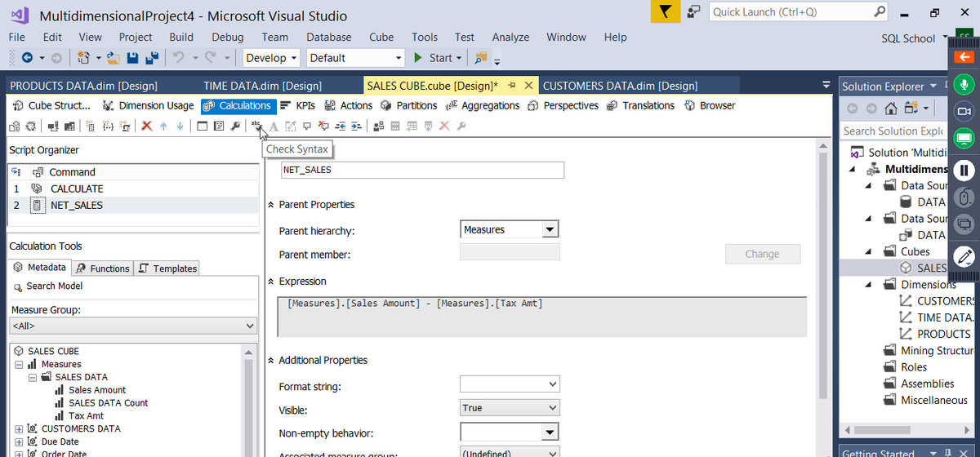Screen dimensions: 980x457
Task: Click the Quick Launch search box
Action: click(x=798, y=11)
